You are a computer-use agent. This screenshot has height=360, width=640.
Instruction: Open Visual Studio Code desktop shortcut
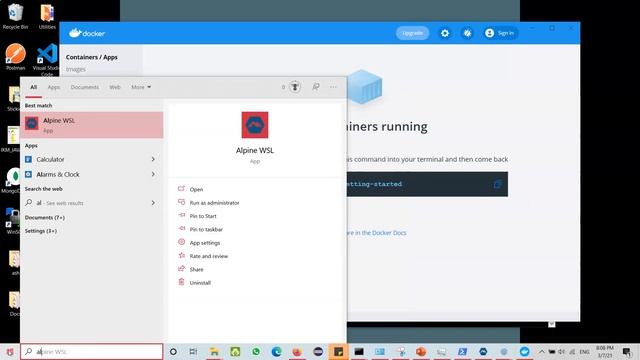[x=47, y=59]
